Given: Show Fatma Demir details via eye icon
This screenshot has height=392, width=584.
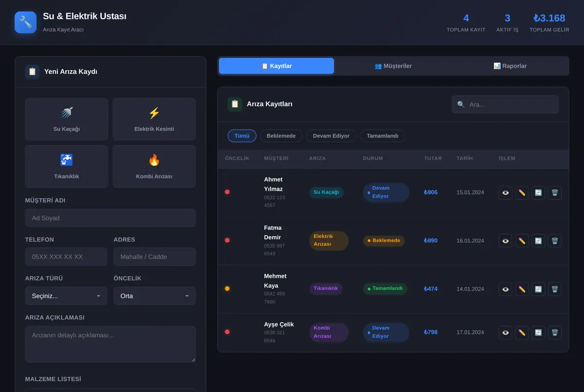Looking at the screenshot, I should tap(506, 241).
